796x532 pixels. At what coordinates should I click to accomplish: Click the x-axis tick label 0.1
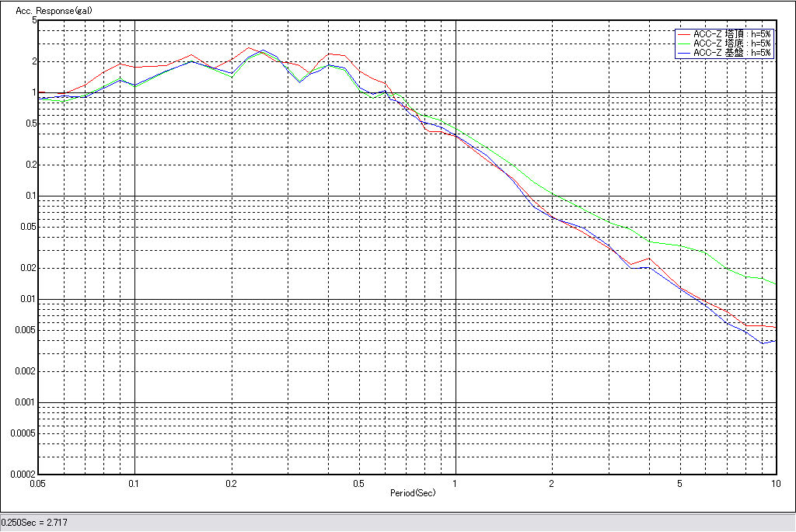pyautogui.click(x=134, y=483)
